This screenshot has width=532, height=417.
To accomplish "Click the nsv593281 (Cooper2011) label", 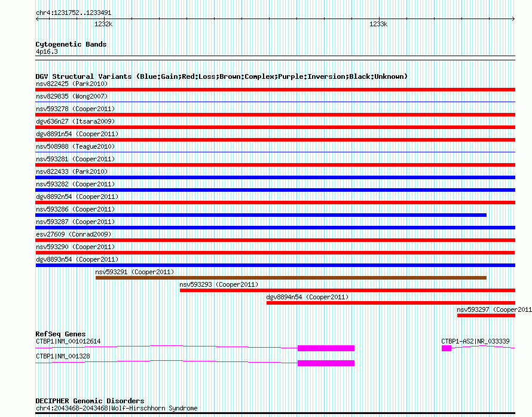I will 75,159.
